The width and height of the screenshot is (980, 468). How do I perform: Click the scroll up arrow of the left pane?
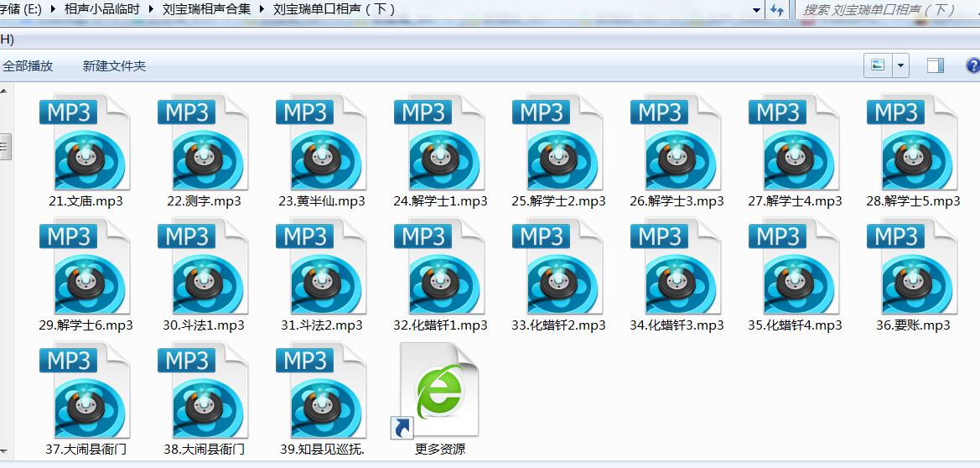pos(5,91)
